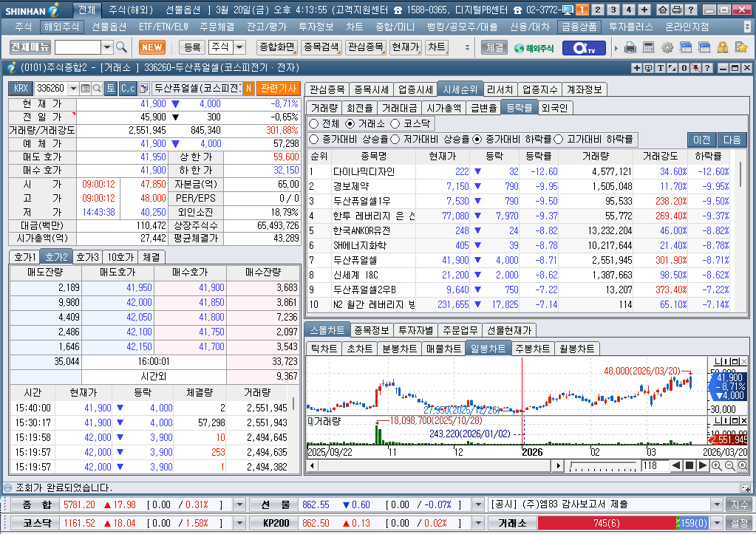Click the toolbar magnifier search icon
This screenshot has height=534, width=756.
point(121,47)
